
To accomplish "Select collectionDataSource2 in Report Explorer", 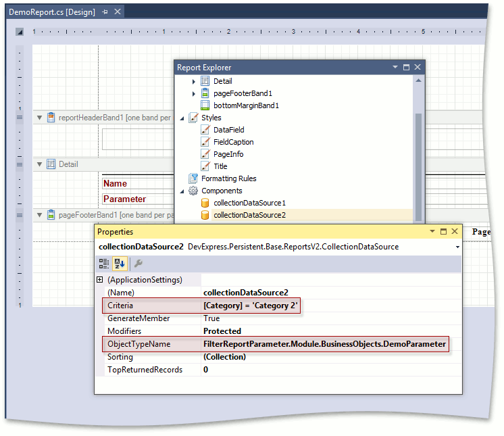I will [249, 215].
